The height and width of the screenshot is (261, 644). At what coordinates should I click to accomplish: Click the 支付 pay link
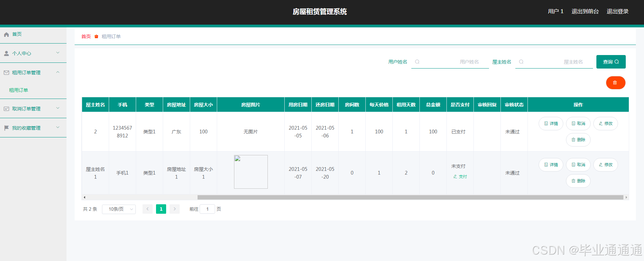pyautogui.click(x=460, y=177)
